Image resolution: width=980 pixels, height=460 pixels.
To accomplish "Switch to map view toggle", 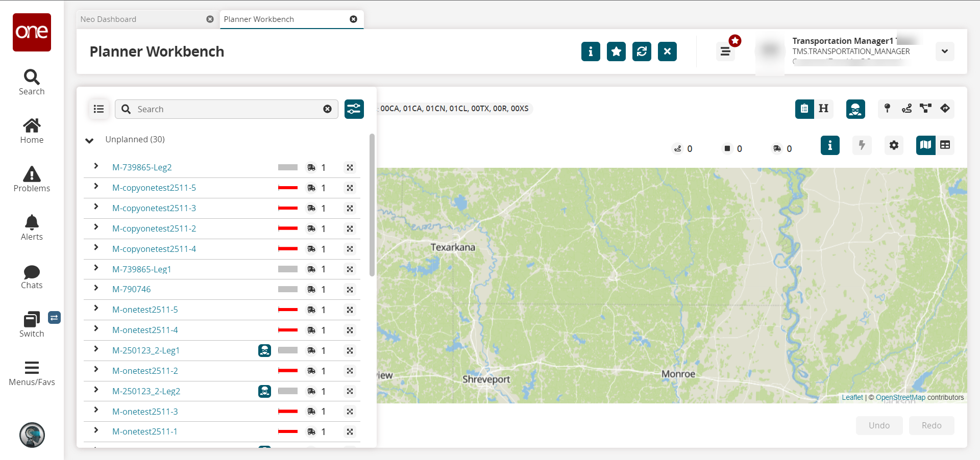I will (925, 145).
